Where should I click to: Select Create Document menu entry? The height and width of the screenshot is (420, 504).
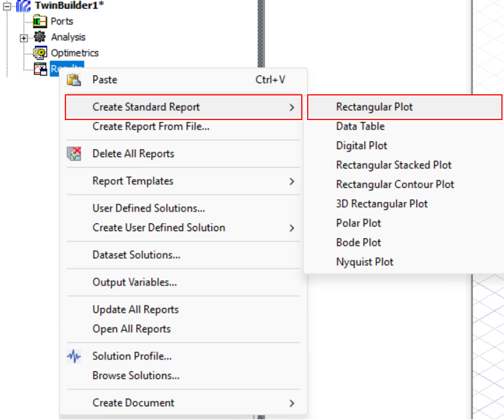[183, 403]
